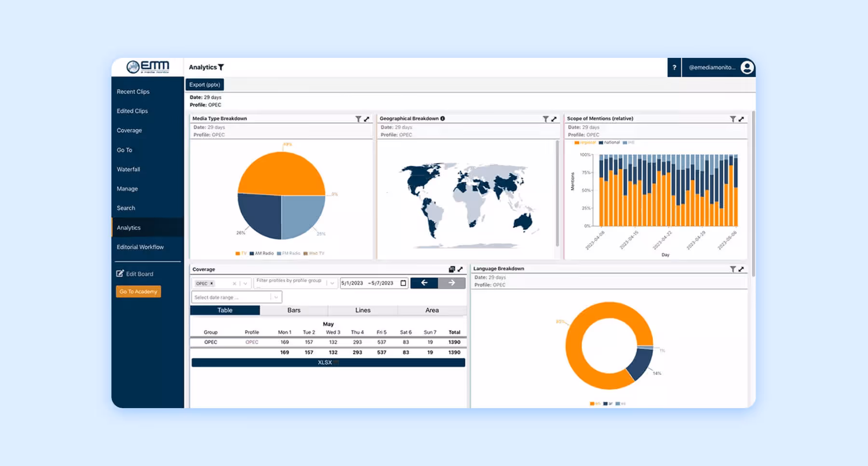Click the EMM logo
Viewport: 868px width, 466px height.
(x=148, y=67)
